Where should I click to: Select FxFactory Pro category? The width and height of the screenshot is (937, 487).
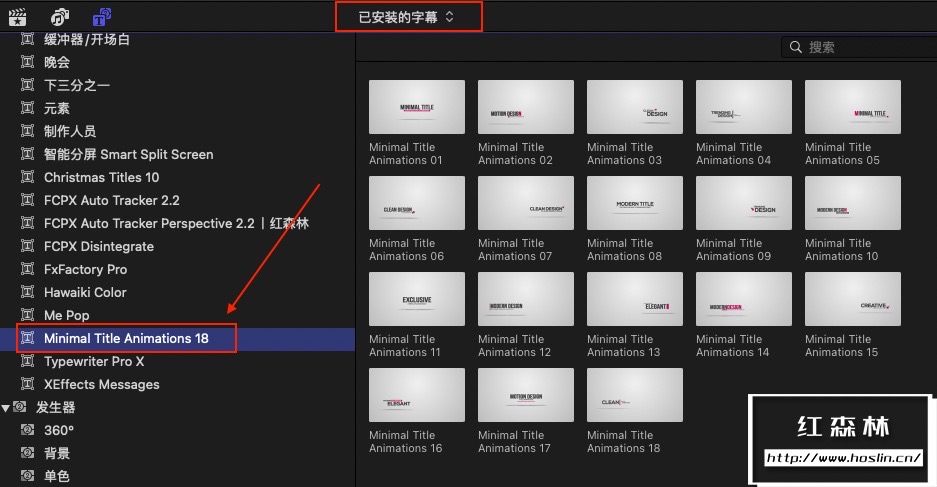coord(85,269)
